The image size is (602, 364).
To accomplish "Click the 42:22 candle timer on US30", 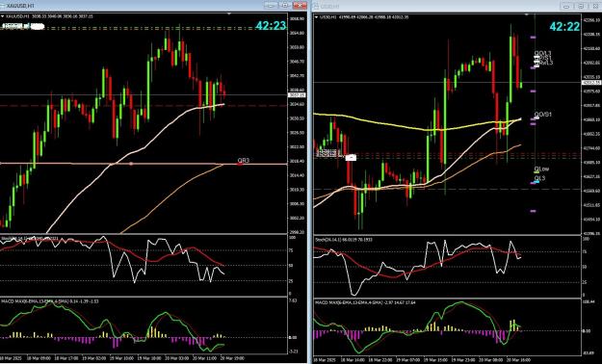I will pos(564,27).
